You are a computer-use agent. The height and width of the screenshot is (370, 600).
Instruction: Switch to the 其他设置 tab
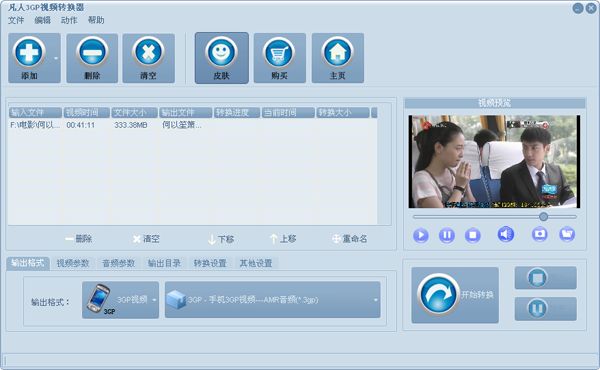pos(256,263)
